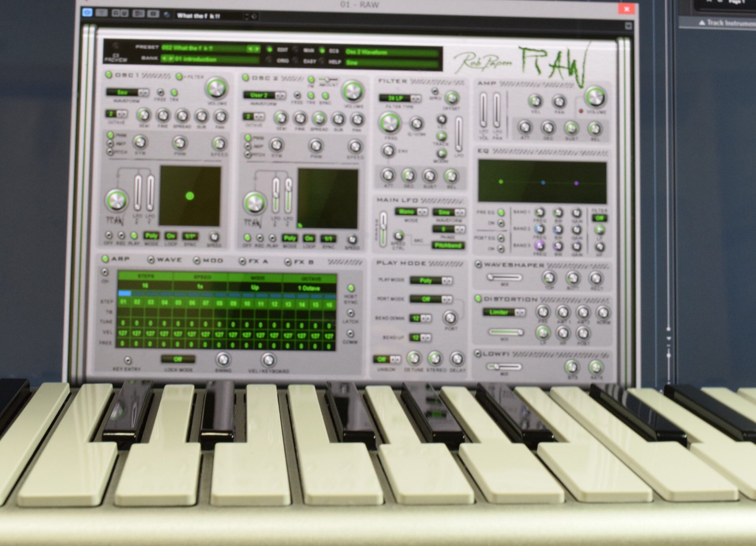Open the Filter Type 24 LP selector
This screenshot has height=546, width=756.
click(400, 98)
